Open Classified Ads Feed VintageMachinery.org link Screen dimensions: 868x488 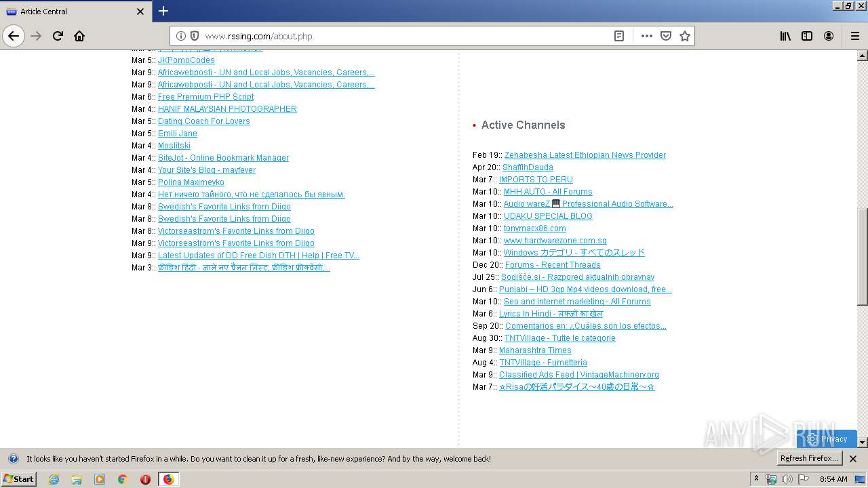pos(578,375)
